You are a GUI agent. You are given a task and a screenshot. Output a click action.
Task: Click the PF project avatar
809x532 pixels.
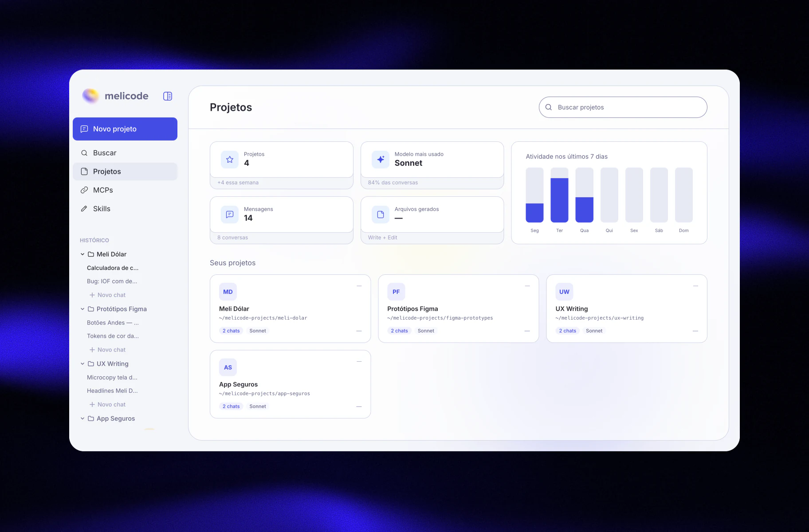(x=396, y=292)
